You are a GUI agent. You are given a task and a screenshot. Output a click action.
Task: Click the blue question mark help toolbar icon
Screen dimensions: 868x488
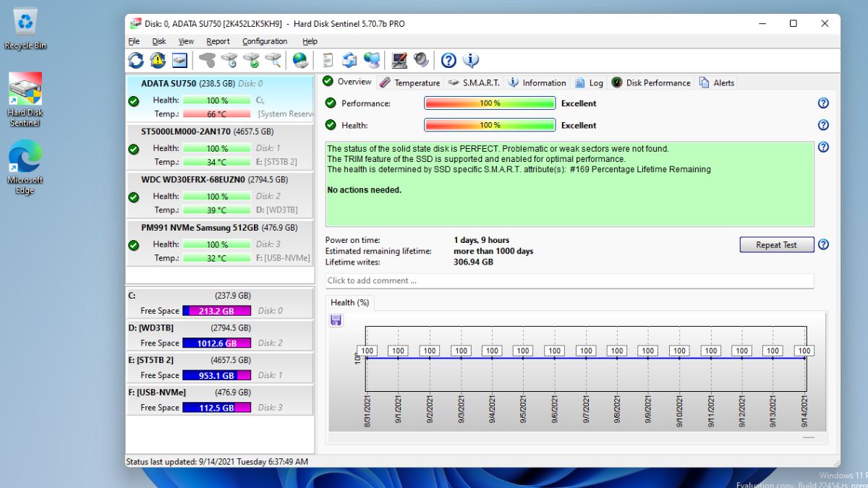[448, 60]
